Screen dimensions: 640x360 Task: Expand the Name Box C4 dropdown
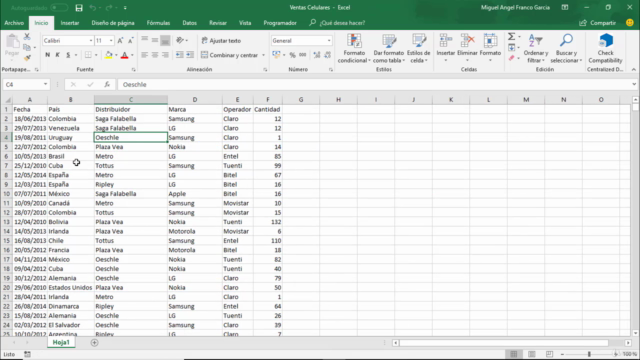(x=45, y=84)
